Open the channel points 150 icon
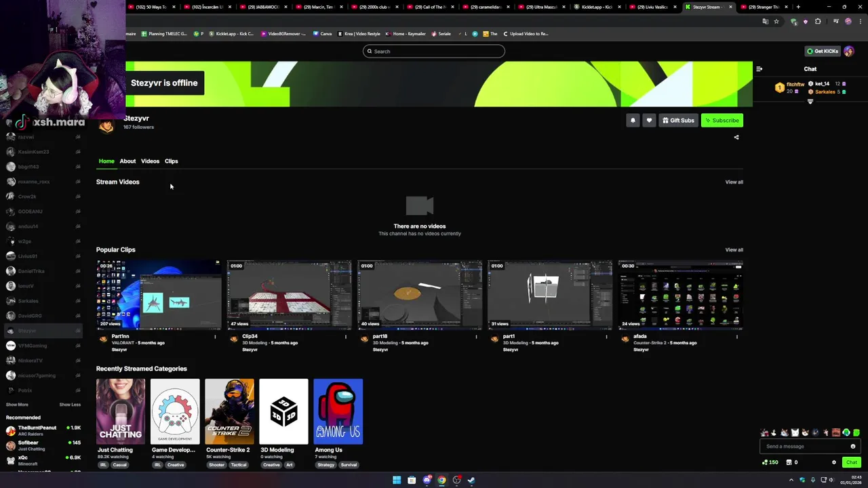This screenshot has width=868, height=488. [770, 462]
